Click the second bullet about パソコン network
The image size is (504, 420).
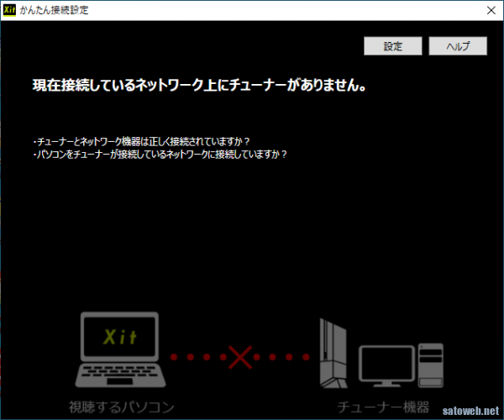[157, 154]
